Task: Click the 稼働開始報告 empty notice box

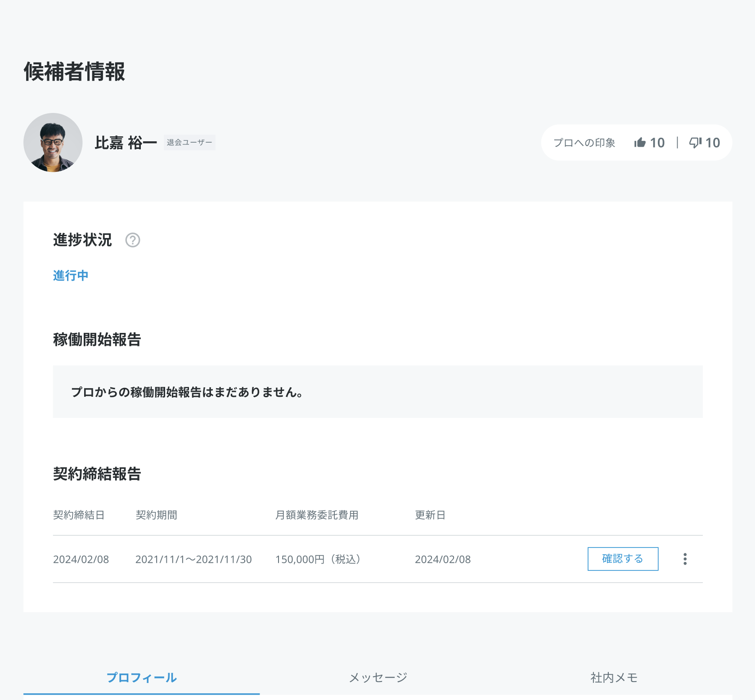Action: point(377,392)
